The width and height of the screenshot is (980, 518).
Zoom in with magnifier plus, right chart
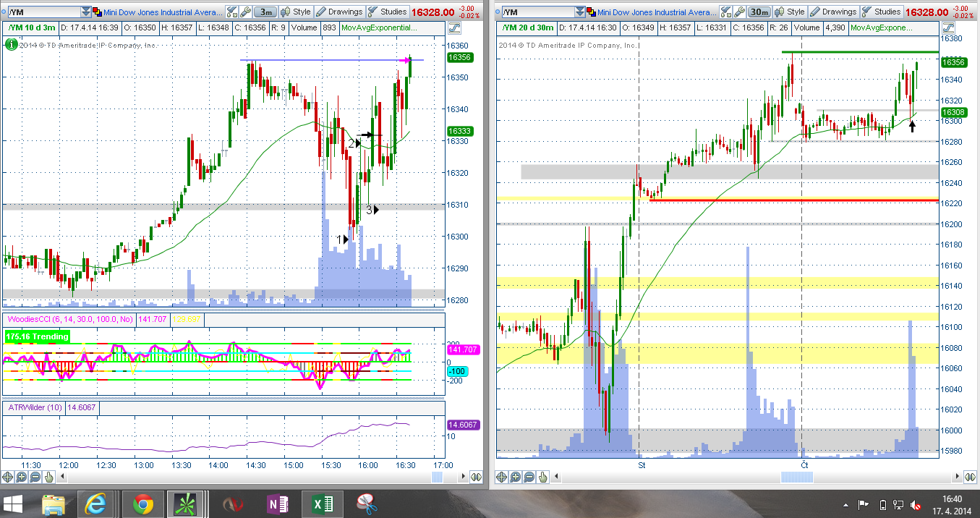pyautogui.click(x=515, y=477)
